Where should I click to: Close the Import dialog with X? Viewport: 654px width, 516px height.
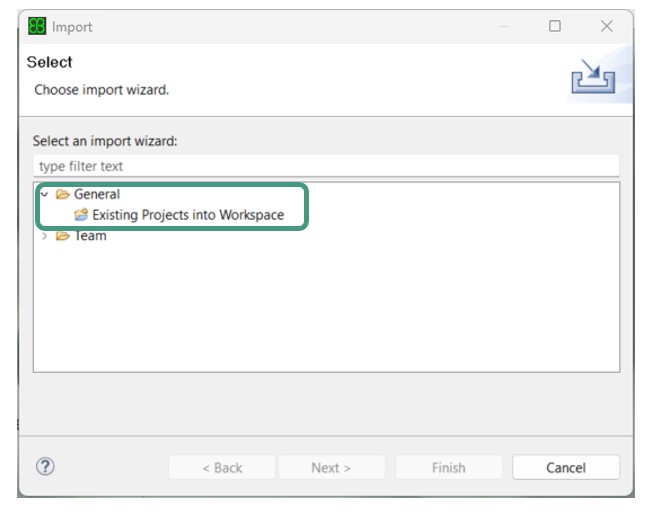(606, 27)
